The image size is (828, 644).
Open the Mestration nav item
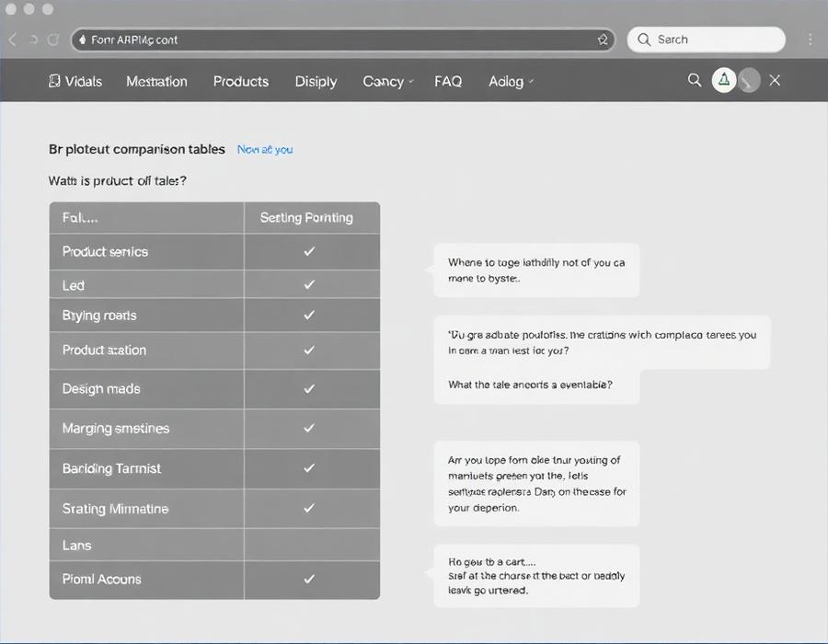tap(156, 81)
